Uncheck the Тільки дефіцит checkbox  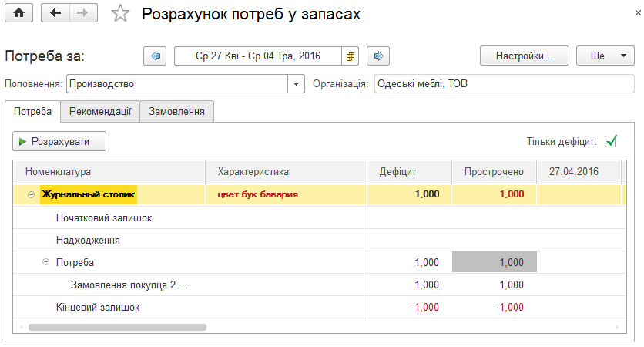(x=611, y=141)
